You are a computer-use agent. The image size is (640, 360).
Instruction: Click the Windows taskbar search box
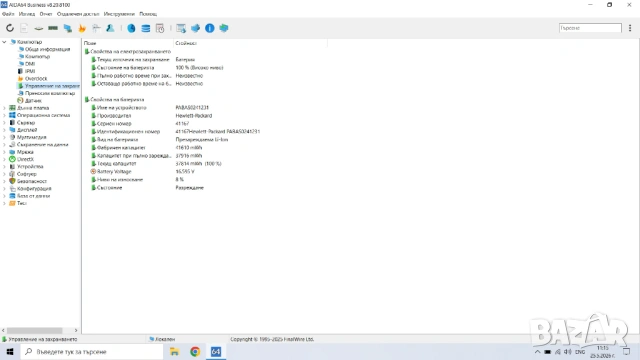pos(92,351)
